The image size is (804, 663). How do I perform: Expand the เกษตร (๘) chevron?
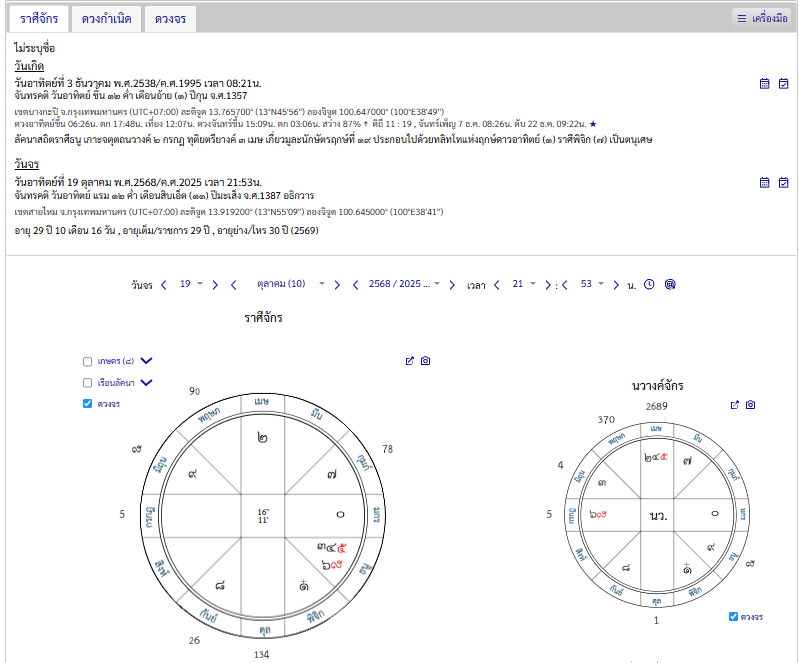point(147,361)
